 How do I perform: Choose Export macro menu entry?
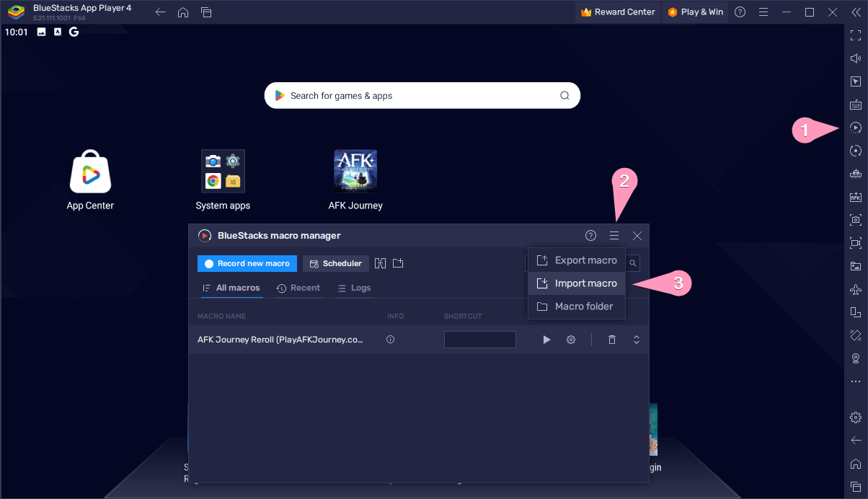[585, 260]
